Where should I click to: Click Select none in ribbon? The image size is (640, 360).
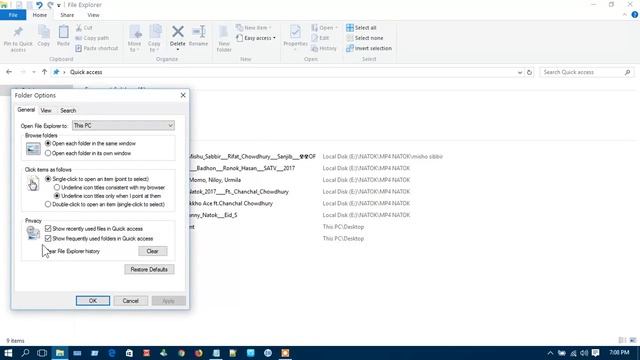tap(365, 38)
